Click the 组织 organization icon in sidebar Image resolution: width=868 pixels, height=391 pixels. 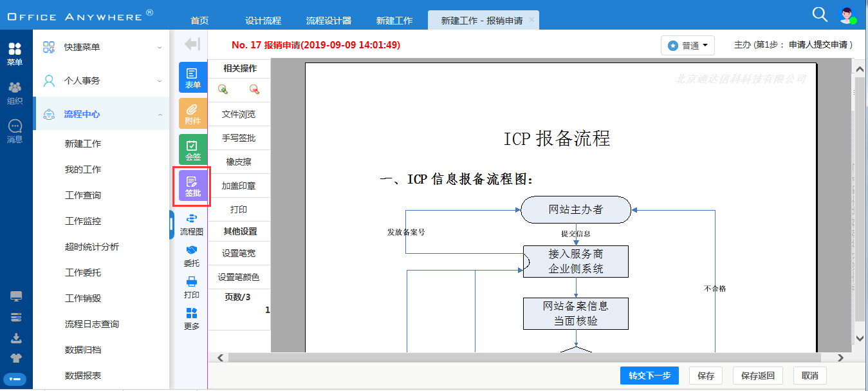(15, 93)
